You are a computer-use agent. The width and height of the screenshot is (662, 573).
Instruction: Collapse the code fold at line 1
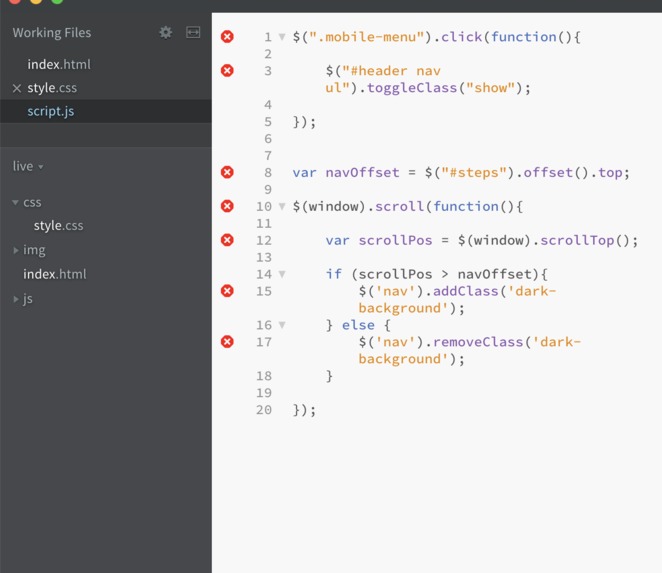click(282, 37)
